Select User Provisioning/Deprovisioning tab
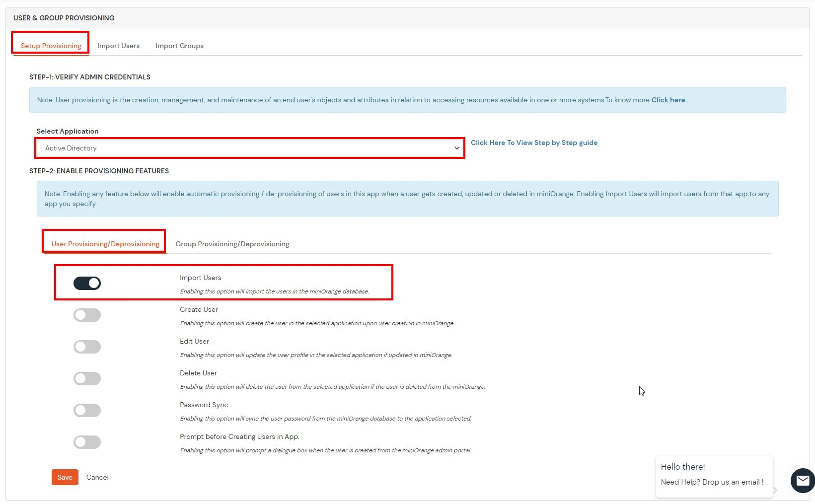Image resolution: width=815 pixels, height=504 pixels. point(105,244)
